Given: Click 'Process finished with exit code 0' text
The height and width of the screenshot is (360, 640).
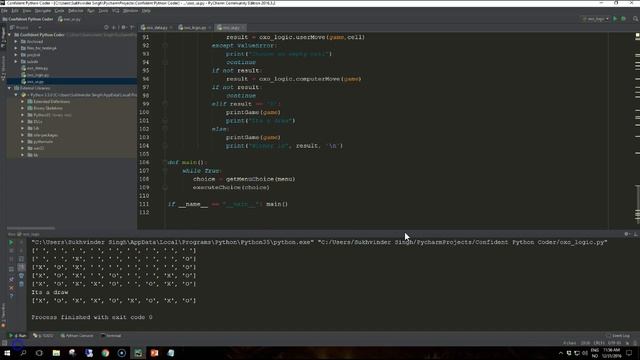Looking at the screenshot, I should coord(92,317).
